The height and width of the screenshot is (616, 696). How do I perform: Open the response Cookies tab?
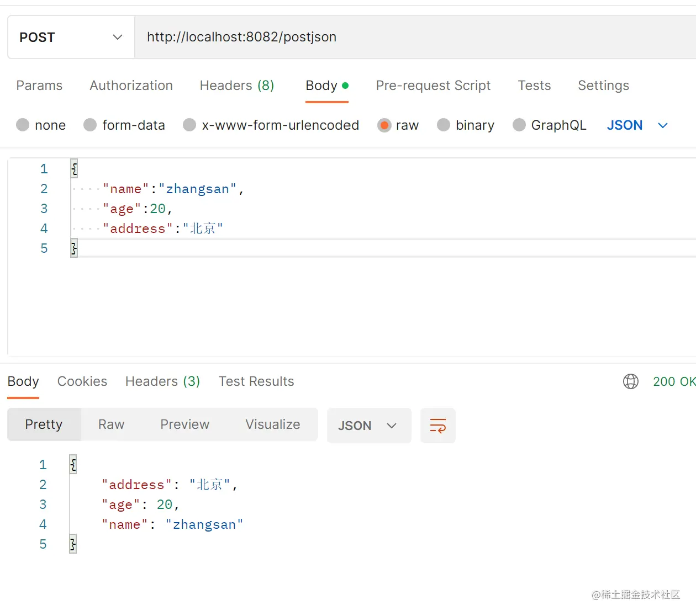[x=82, y=381]
